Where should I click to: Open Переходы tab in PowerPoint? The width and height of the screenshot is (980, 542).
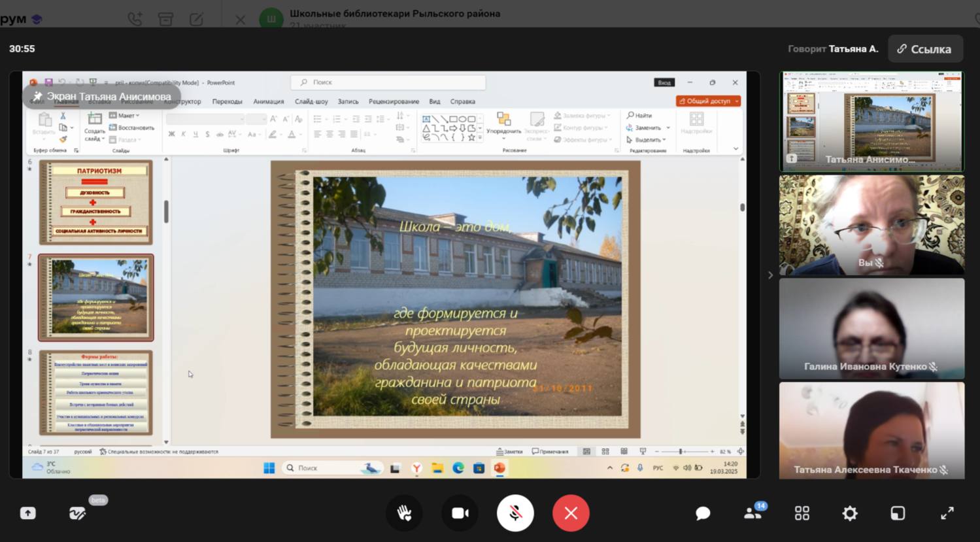click(227, 101)
